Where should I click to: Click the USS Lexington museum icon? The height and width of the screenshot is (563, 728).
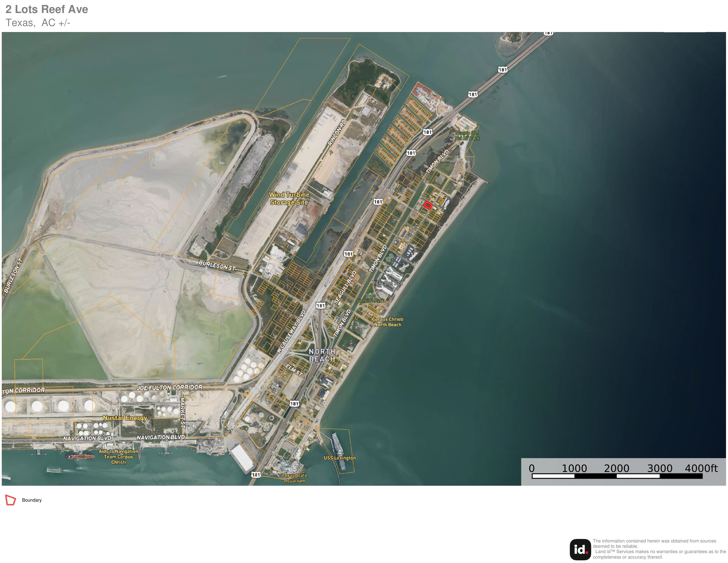click(x=340, y=452)
